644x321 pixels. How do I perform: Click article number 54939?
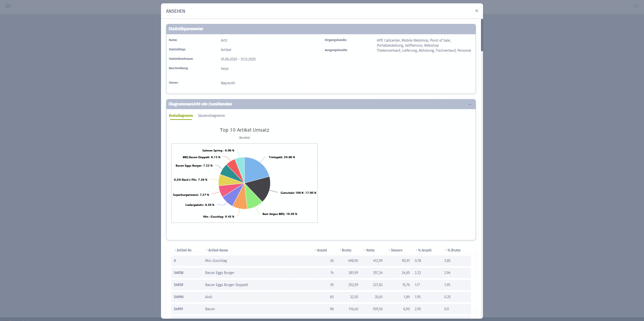tap(178, 285)
